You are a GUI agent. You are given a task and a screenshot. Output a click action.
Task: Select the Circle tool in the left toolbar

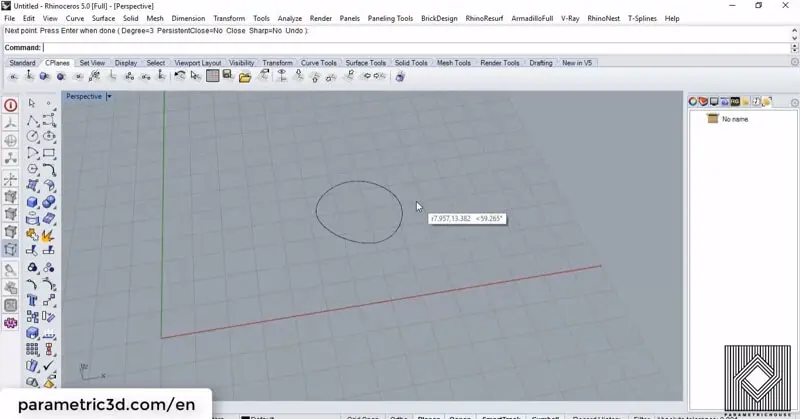(x=32, y=136)
